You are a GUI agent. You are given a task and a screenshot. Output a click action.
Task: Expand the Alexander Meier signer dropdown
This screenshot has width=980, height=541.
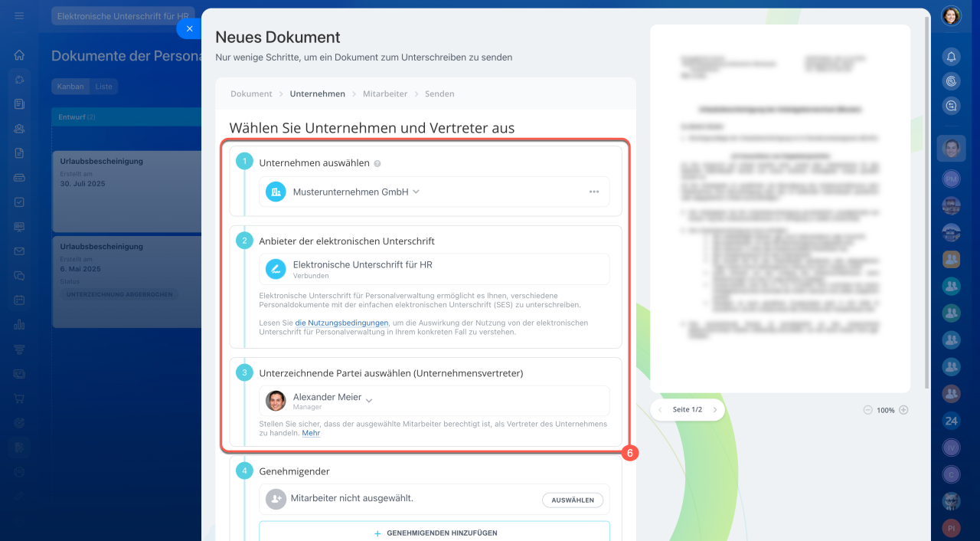(x=369, y=400)
